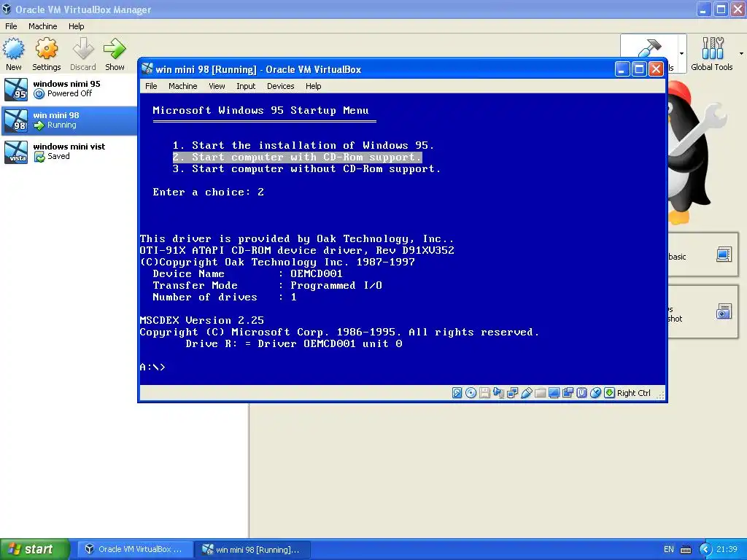Click 'Start the installation of Windows 95' line

pos(303,145)
